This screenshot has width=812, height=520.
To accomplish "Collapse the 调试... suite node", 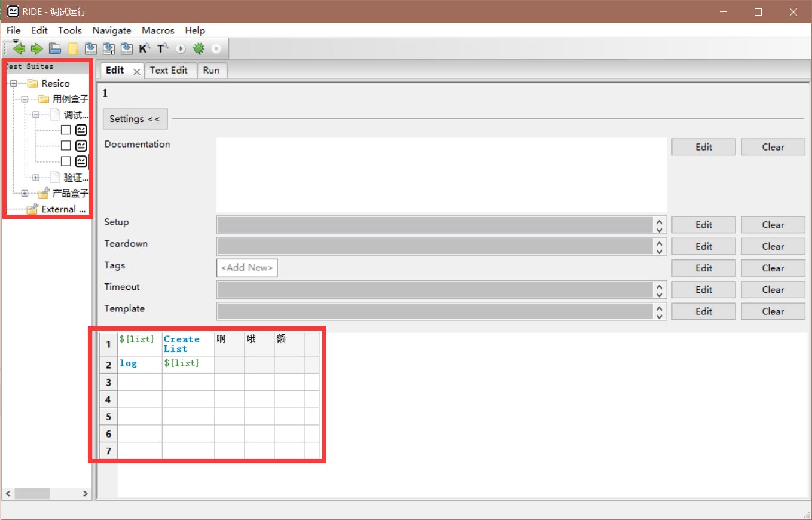I will tap(36, 115).
